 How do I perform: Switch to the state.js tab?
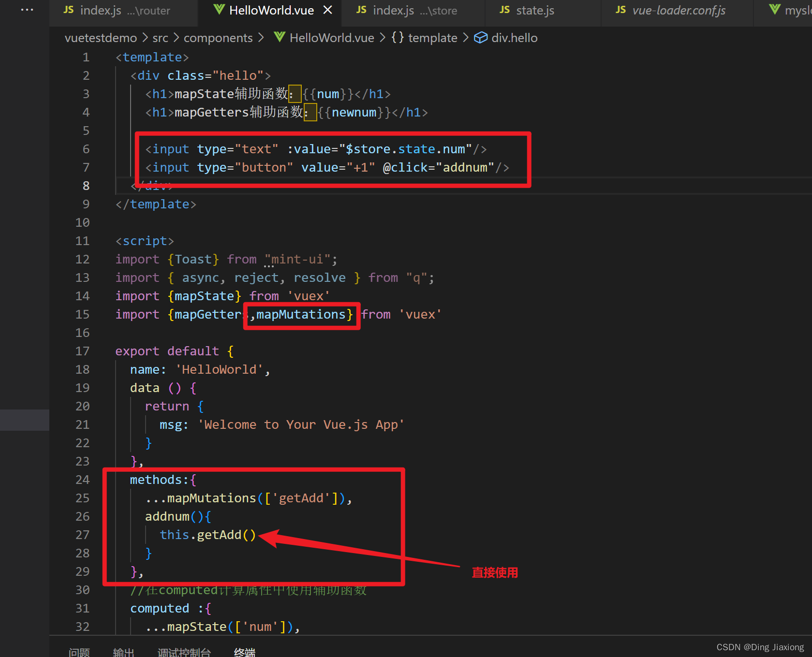(x=543, y=10)
